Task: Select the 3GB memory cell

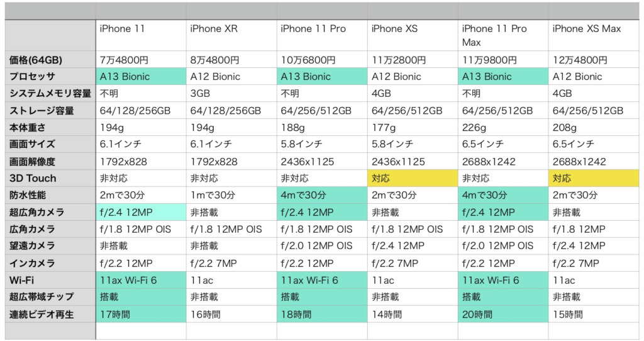Action: tap(231, 93)
